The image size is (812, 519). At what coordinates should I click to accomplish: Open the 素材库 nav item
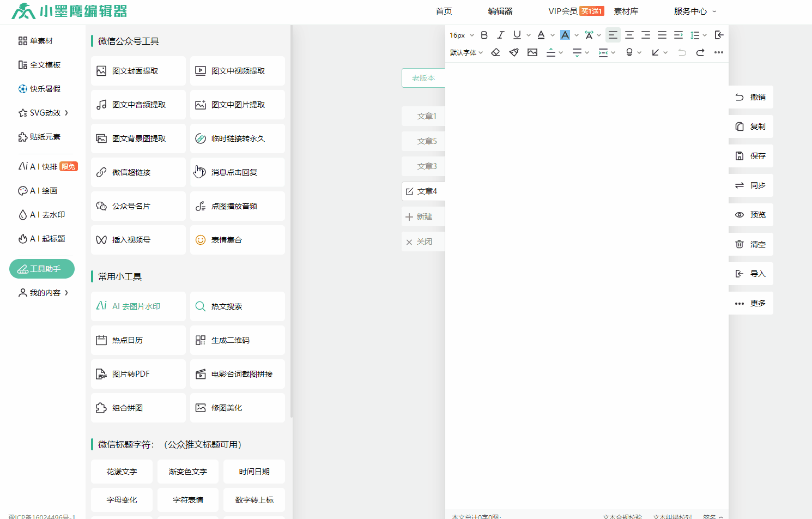coord(626,11)
